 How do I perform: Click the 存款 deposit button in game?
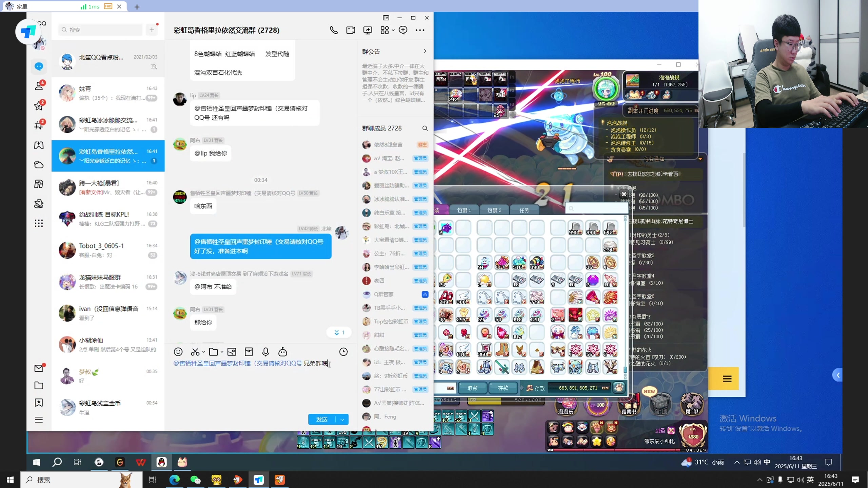click(503, 388)
